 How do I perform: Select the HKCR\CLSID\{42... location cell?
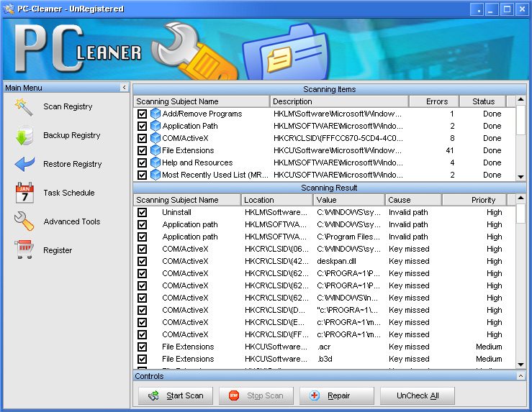[x=276, y=261]
